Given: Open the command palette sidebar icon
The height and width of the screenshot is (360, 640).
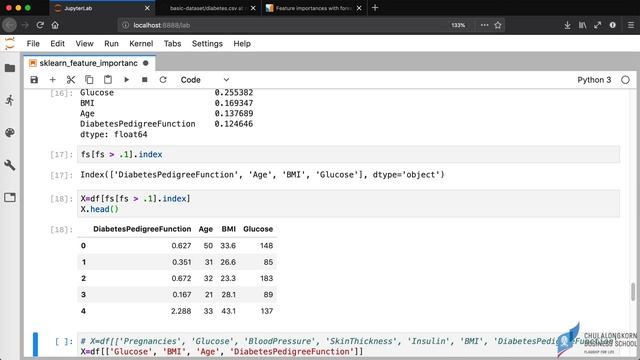Looking at the screenshot, I should pyautogui.click(x=10, y=133).
